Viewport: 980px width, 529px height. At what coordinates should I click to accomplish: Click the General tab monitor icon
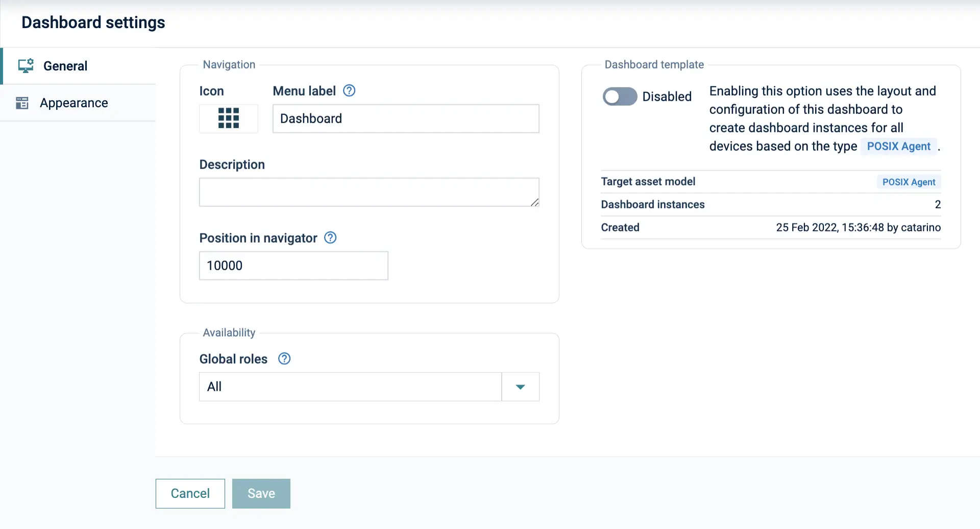coord(26,66)
